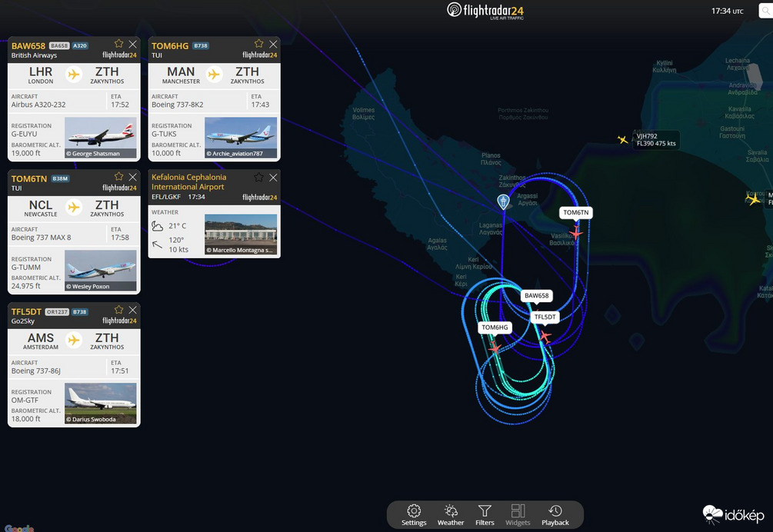773x532 pixels.
Task: Start Playback mode
Action: (555, 514)
